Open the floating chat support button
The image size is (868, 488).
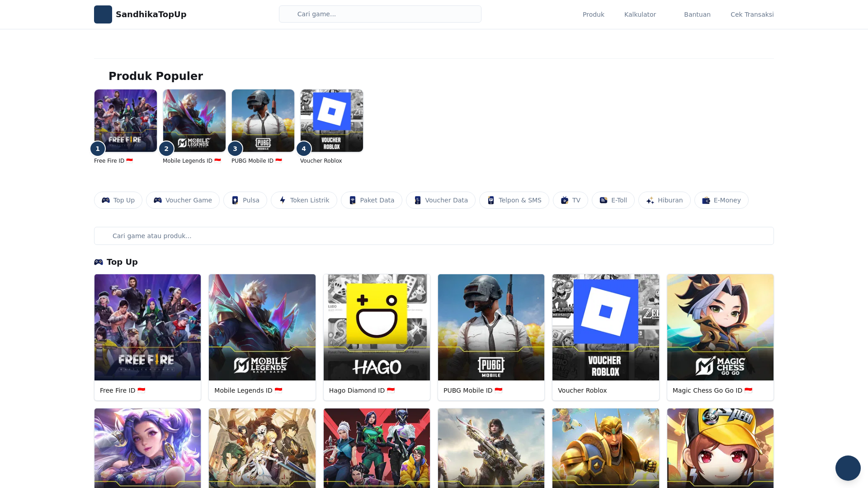tap(848, 468)
